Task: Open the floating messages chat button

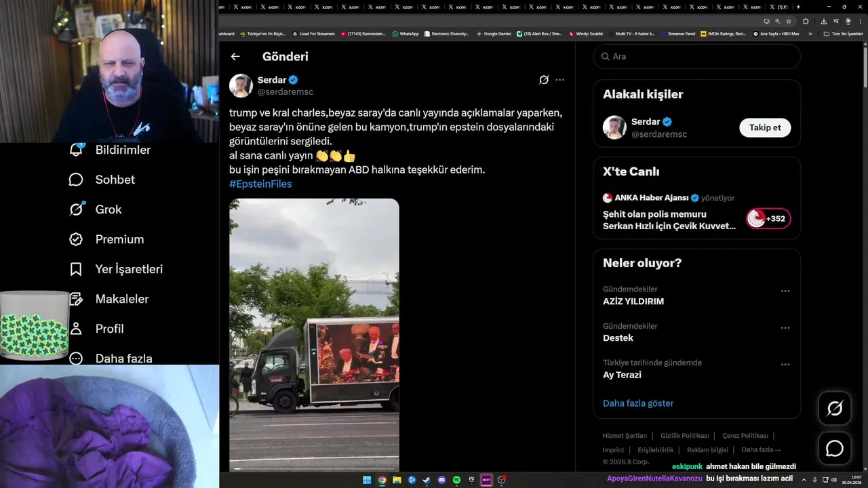Action: [x=834, y=449]
